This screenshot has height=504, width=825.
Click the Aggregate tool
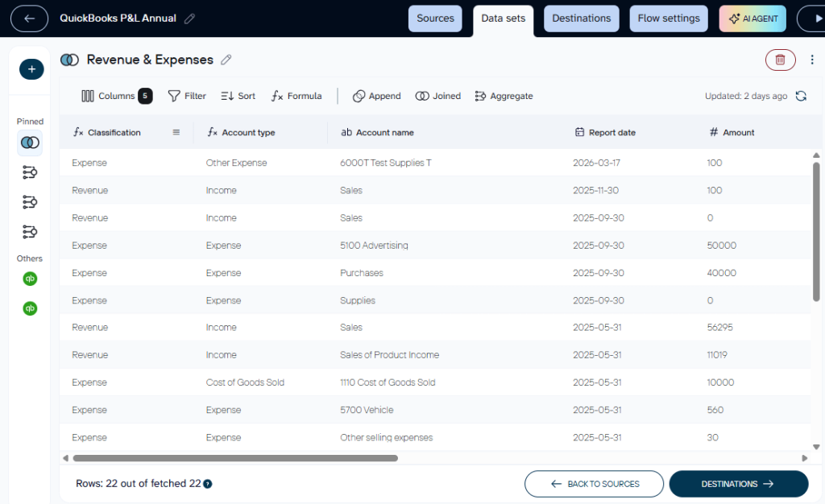click(504, 96)
